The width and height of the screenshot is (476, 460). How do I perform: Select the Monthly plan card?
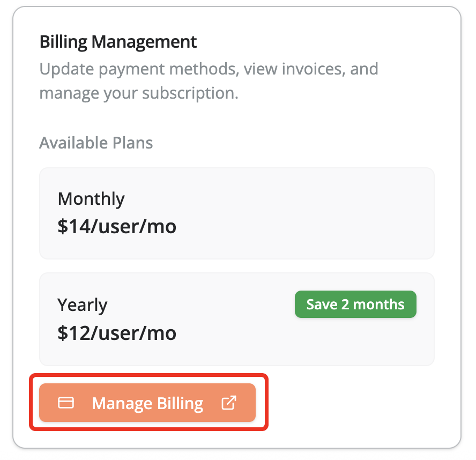pyautogui.click(x=237, y=213)
